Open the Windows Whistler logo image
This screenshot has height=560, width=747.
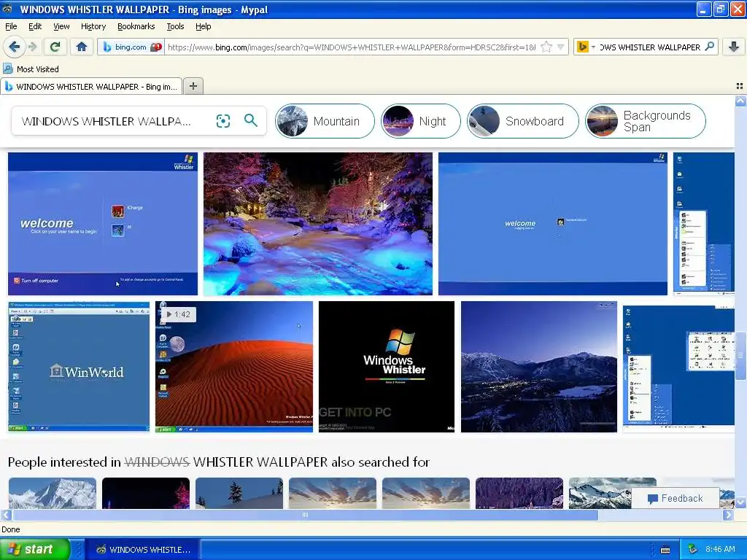387,367
